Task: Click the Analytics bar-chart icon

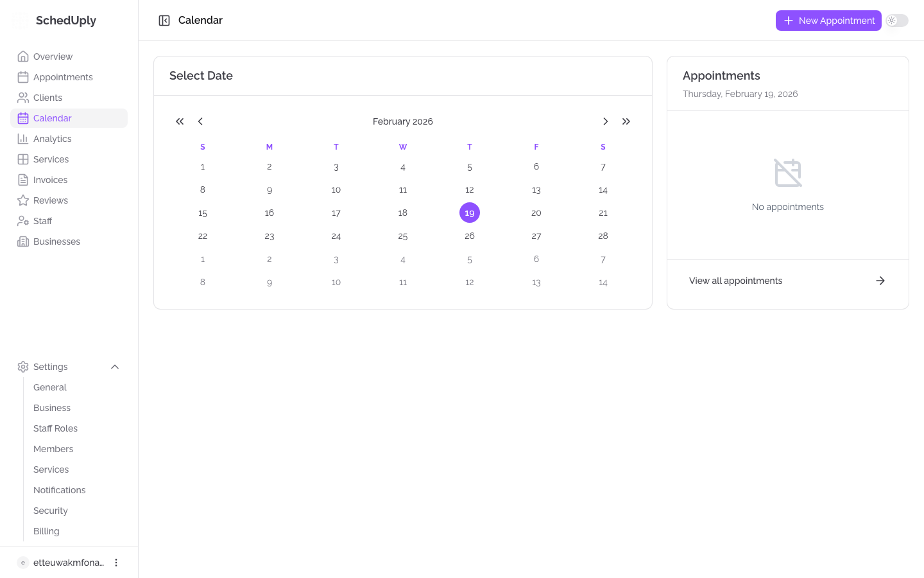Action: tap(23, 139)
